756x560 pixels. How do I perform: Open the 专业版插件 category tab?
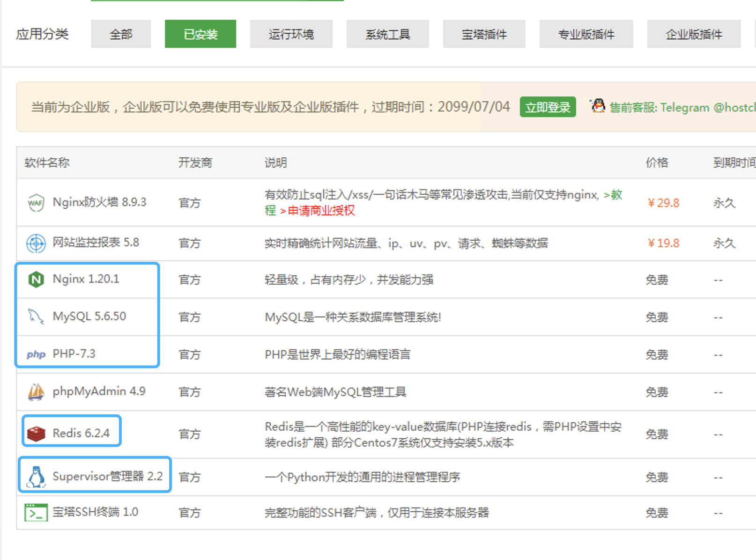pyautogui.click(x=586, y=34)
